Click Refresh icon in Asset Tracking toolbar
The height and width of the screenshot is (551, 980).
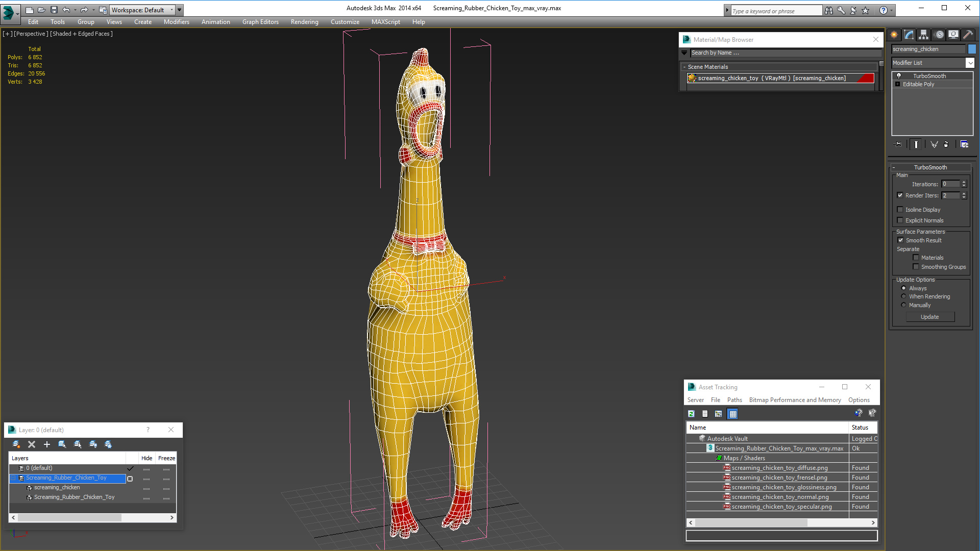pyautogui.click(x=691, y=414)
